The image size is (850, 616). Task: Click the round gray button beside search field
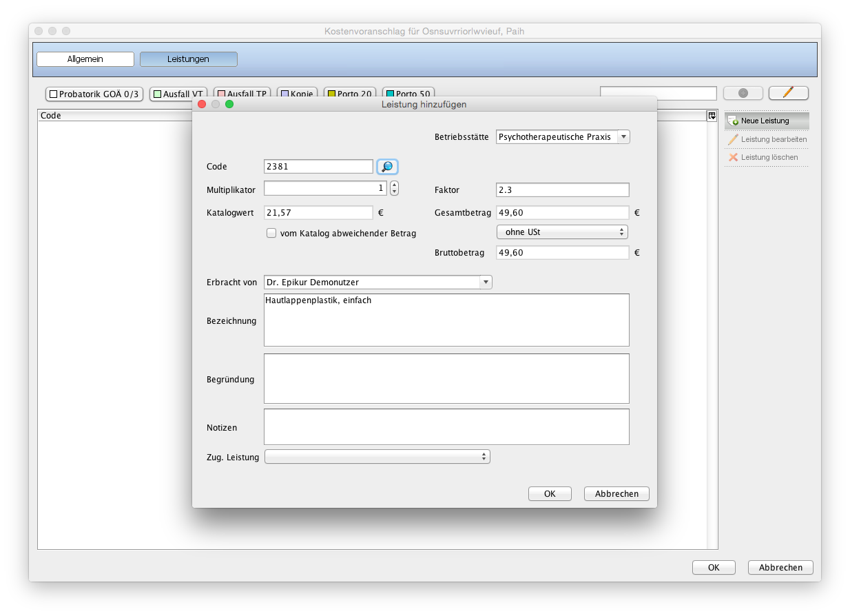click(743, 93)
